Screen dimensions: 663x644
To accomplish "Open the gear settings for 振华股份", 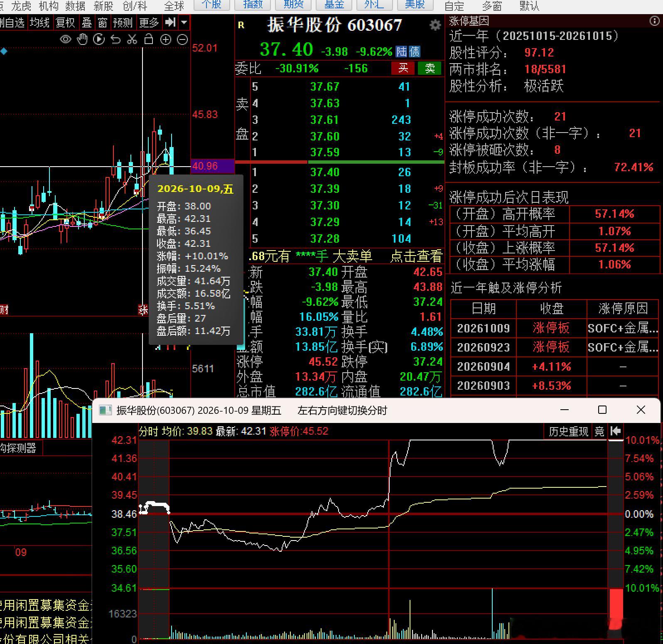I will coord(435,25).
